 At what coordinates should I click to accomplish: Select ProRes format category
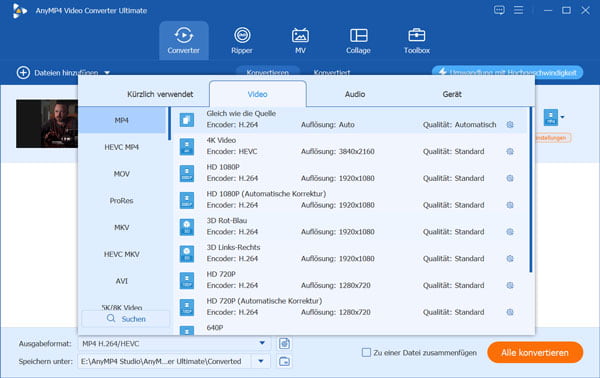coord(122,200)
